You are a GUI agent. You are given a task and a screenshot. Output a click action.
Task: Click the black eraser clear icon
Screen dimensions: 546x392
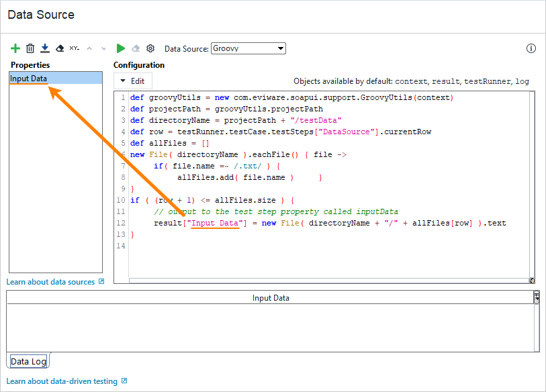click(x=60, y=48)
